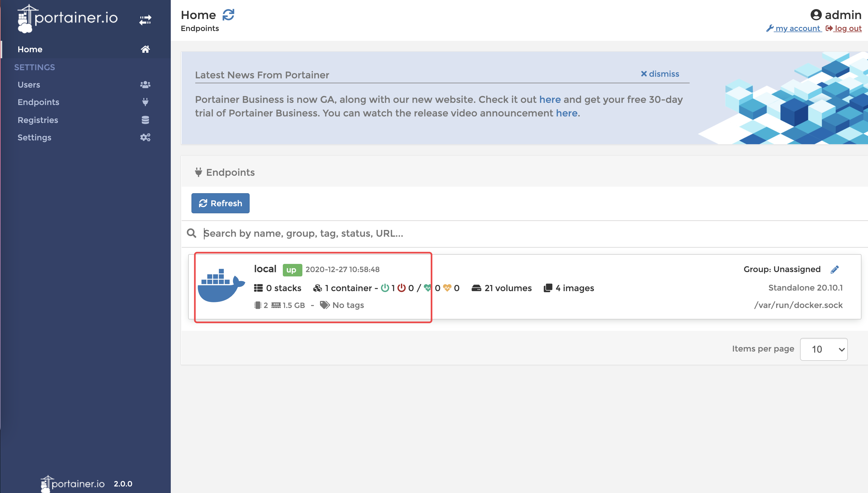Image resolution: width=868 pixels, height=493 pixels.
Task: Click the refresh endpoints button
Action: pos(220,203)
